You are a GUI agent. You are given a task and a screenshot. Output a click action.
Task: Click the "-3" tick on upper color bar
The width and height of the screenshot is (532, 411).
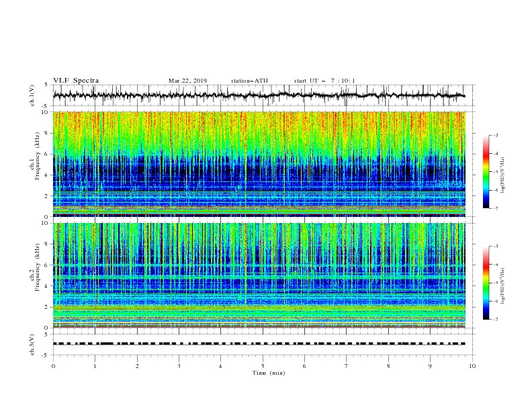point(496,135)
